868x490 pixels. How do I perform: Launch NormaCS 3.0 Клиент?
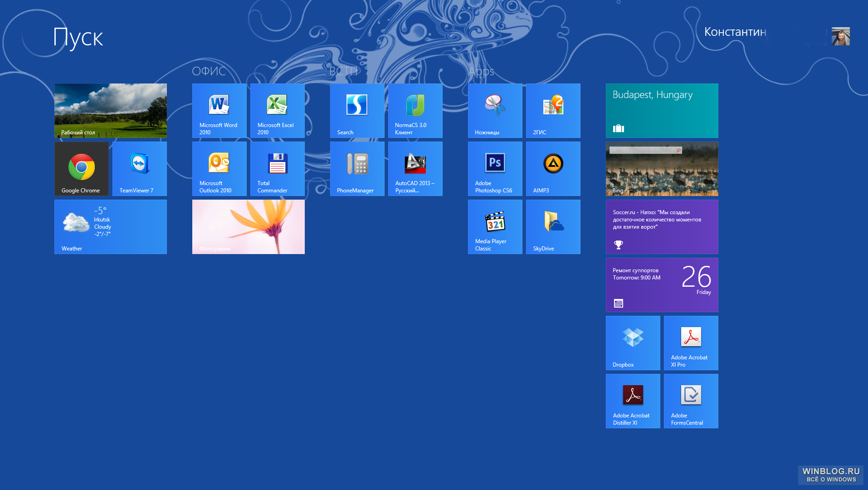pyautogui.click(x=415, y=111)
